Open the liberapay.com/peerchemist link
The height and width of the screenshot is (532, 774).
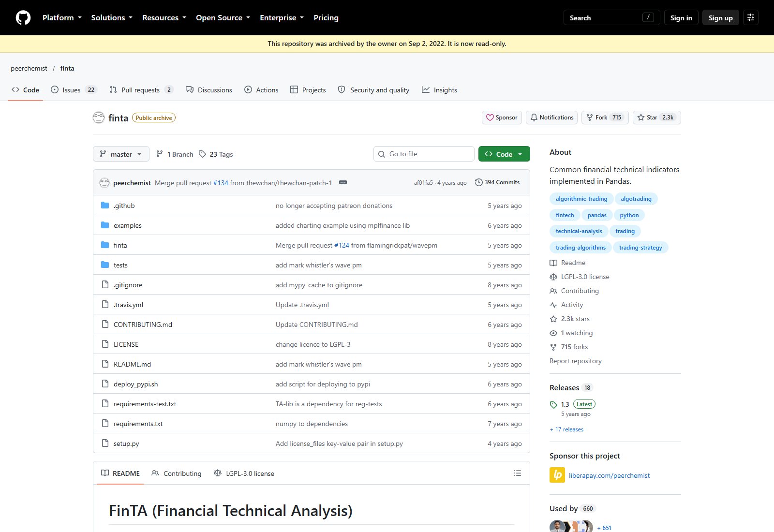[610, 475]
